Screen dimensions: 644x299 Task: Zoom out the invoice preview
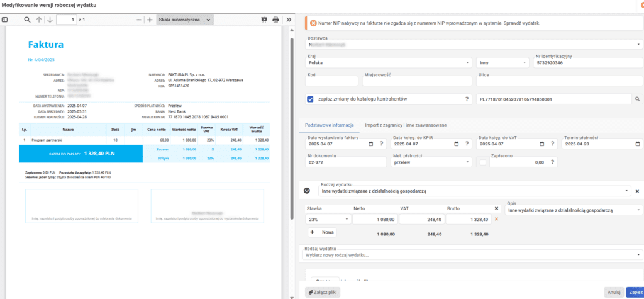(139, 20)
